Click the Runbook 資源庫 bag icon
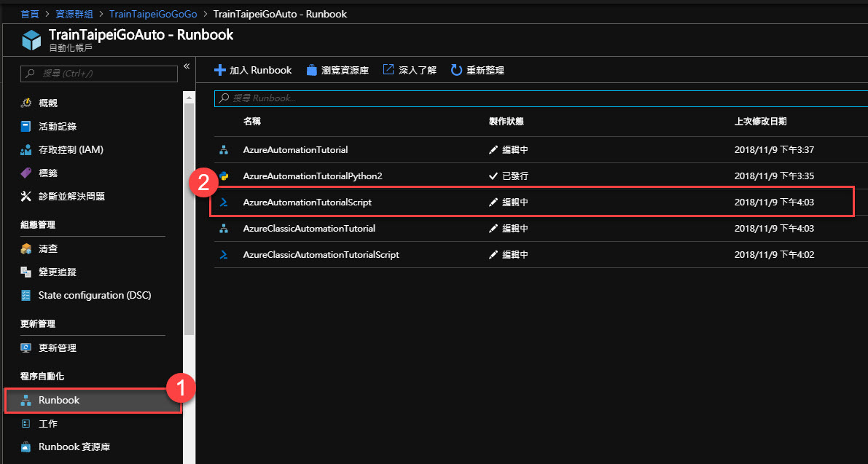868x464 pixels. click(x=26, y=447)
